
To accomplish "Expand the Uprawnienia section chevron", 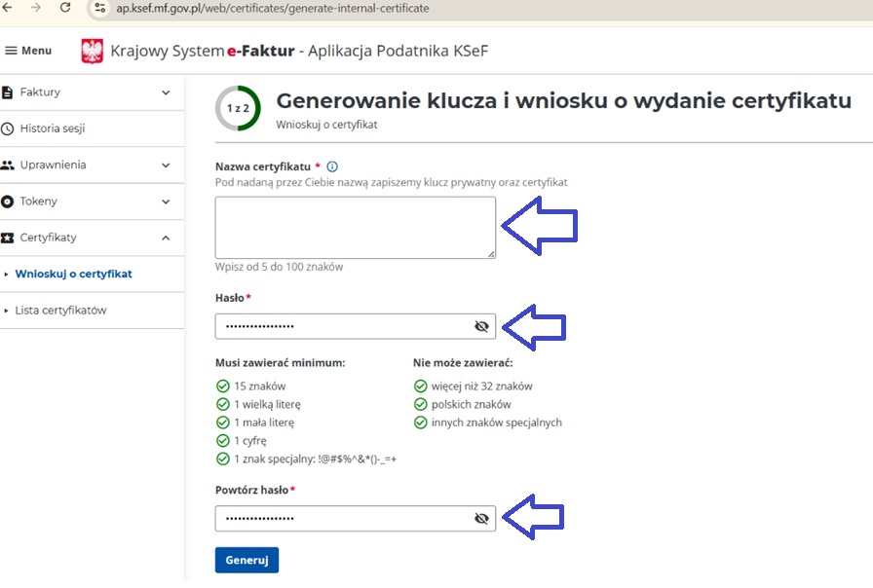I will click(166, 165).
